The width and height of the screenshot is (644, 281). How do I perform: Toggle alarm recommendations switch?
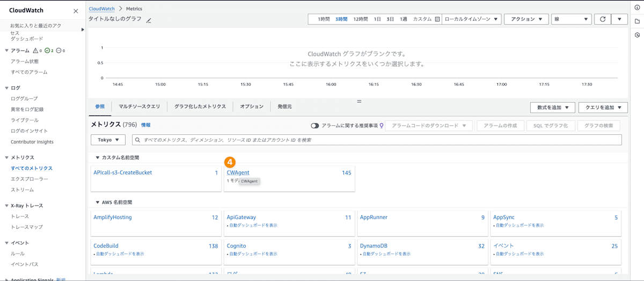coord(315,126)
